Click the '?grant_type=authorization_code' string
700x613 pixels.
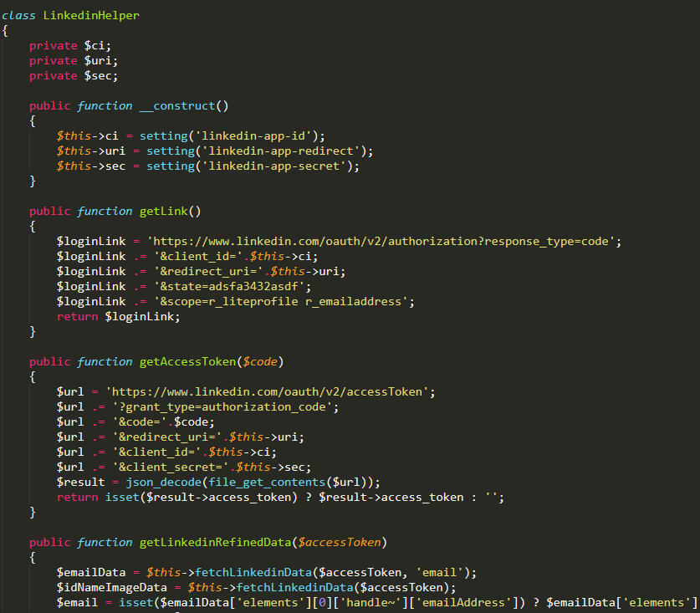click(222, 407)
